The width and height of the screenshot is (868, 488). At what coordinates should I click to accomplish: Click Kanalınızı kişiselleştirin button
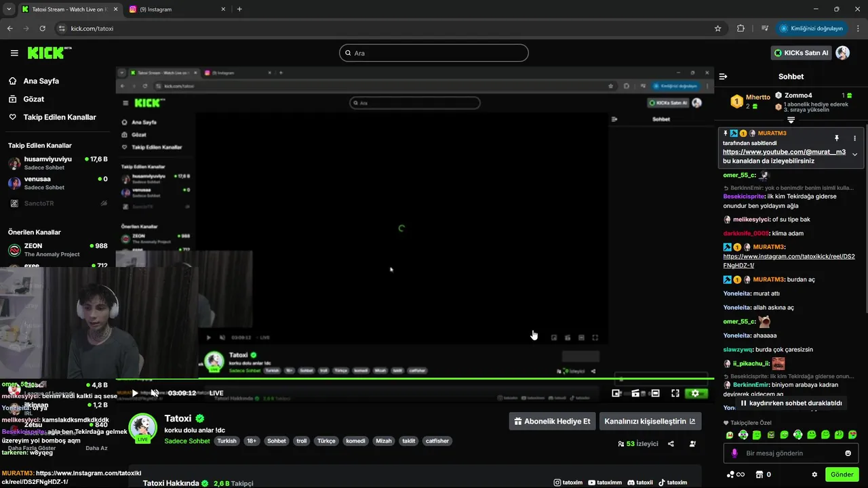click(x=650, y=421)
